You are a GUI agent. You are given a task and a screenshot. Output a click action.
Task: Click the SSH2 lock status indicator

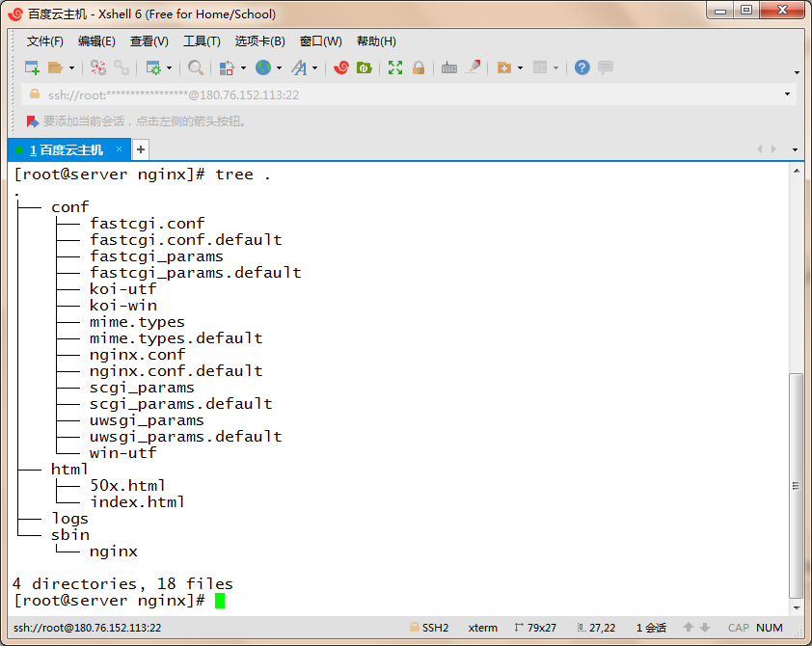429,628
